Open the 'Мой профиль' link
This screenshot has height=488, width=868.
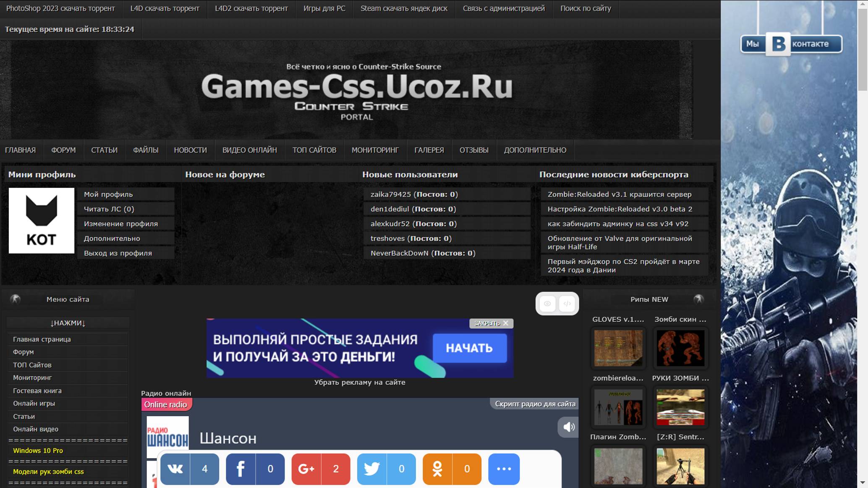coord(108,194)
